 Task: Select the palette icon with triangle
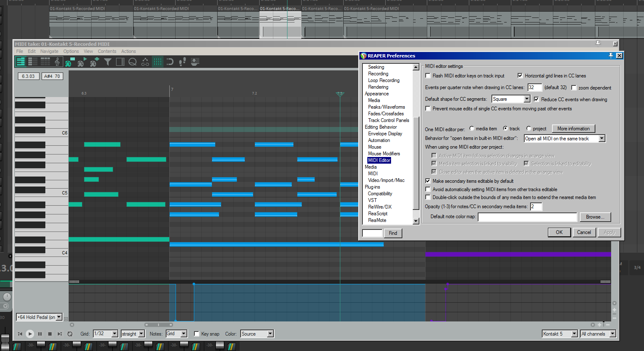tap(82, 62)
